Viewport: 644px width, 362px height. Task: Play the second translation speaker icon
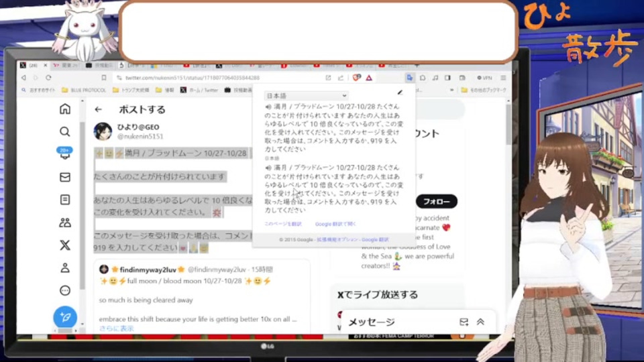(x=268, y=168)
